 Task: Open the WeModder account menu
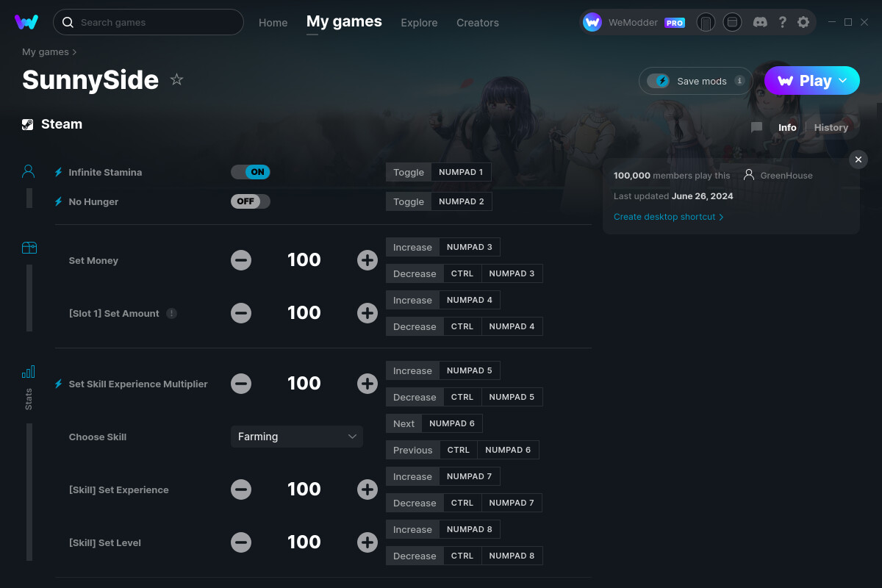(634, 22)
